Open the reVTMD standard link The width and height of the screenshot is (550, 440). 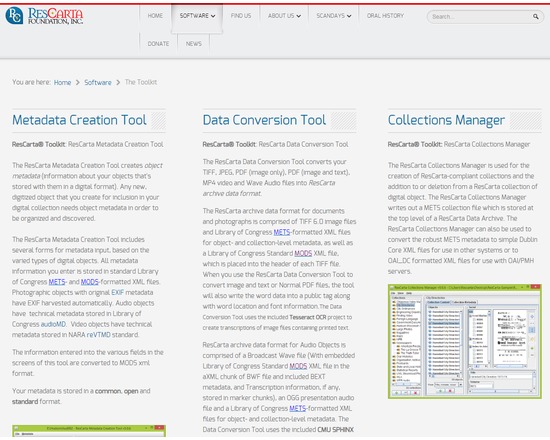point(99,335)
